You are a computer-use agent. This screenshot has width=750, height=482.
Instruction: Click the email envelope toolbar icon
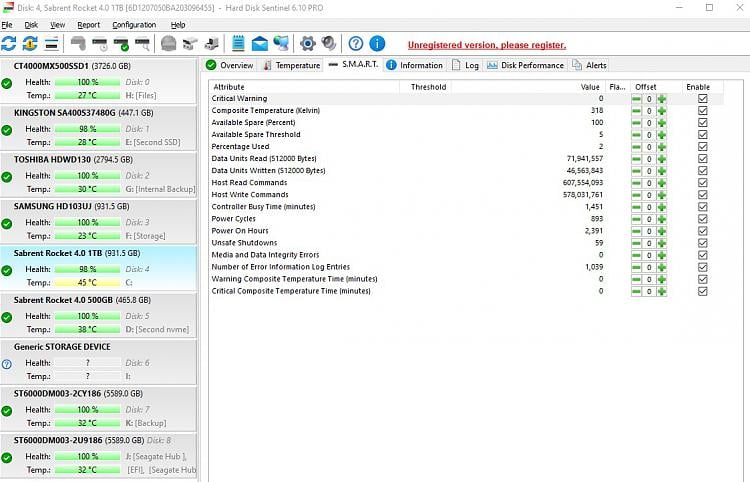coord(259,44)
